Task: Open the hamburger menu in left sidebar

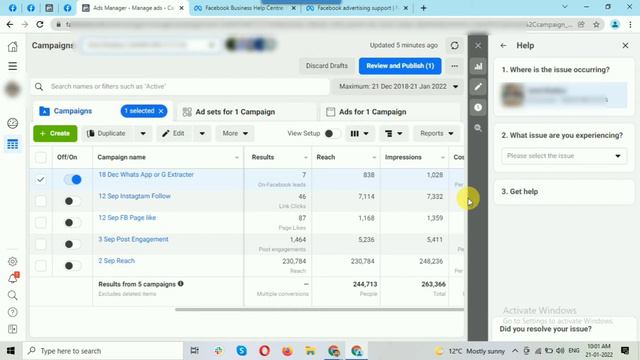Action: point(13,66)
